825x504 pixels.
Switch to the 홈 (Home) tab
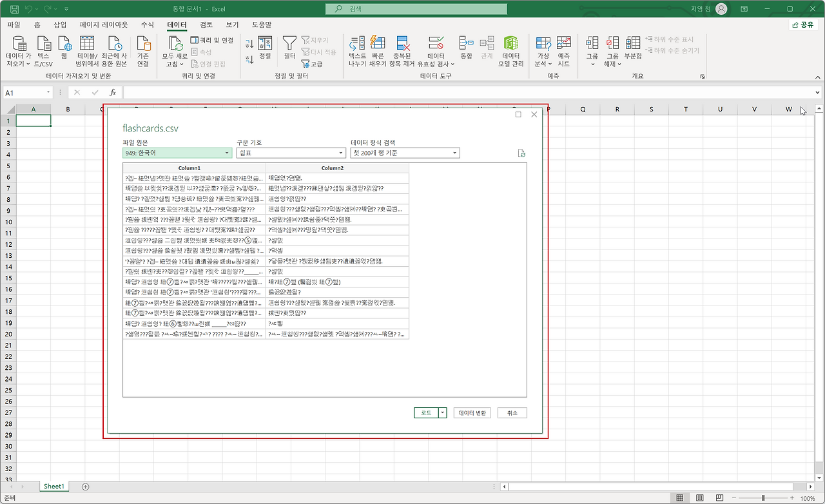point(37,24)
